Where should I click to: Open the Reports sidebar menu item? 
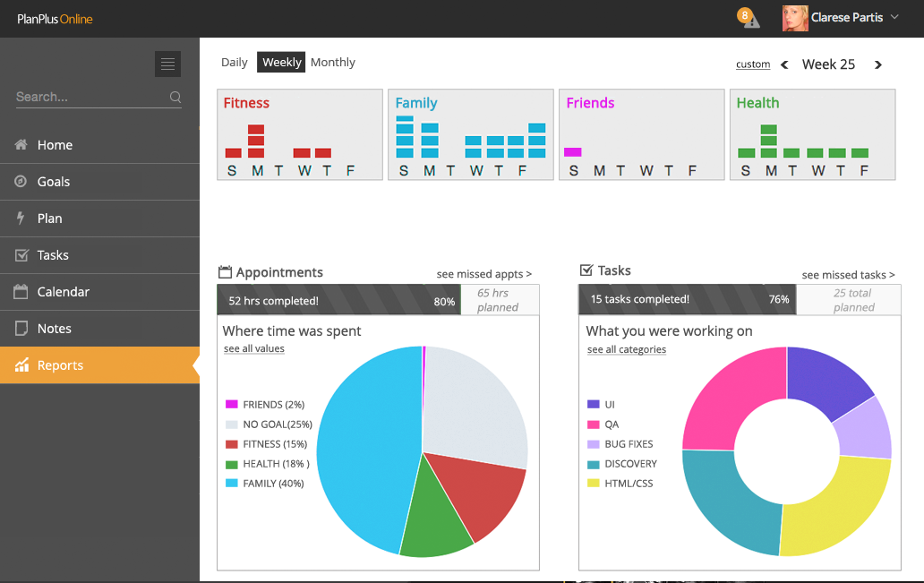coord(60,365)
